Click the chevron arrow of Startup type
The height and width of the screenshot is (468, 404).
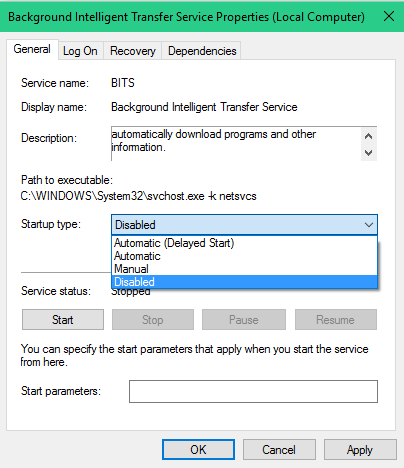(369, 225)
